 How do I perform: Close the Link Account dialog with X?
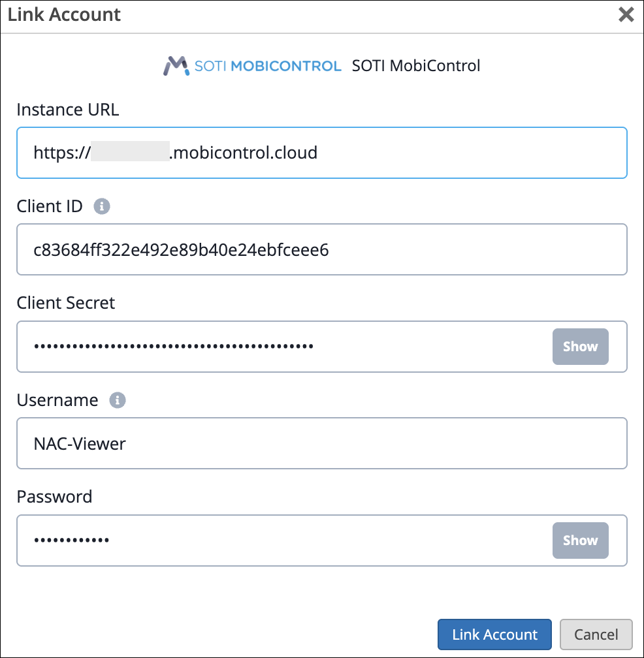click(626, 15)
